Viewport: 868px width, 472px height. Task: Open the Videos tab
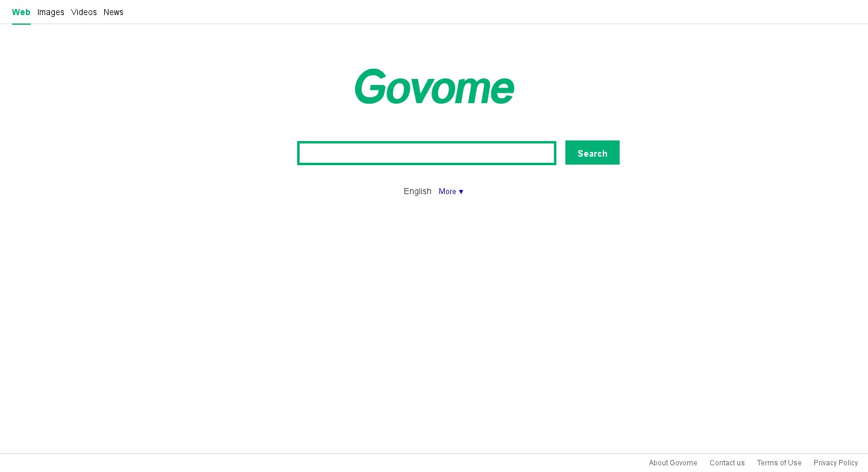coord(84,12)
